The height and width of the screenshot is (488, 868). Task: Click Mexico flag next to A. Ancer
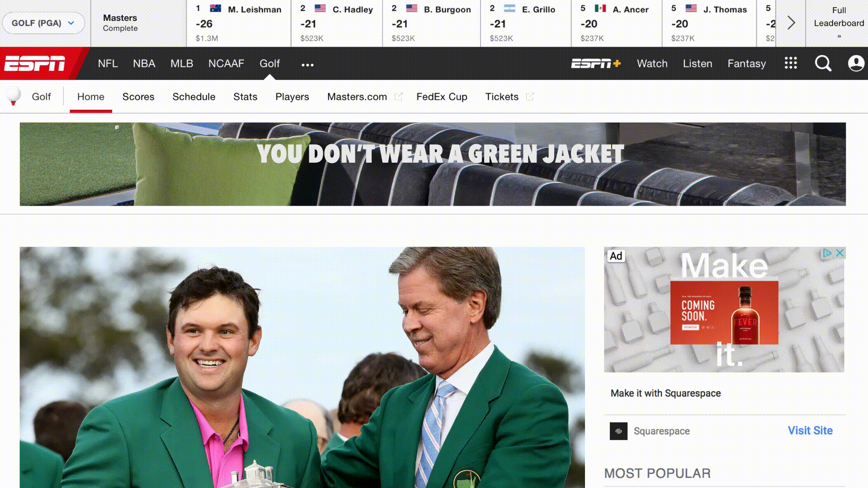point(600,9)
